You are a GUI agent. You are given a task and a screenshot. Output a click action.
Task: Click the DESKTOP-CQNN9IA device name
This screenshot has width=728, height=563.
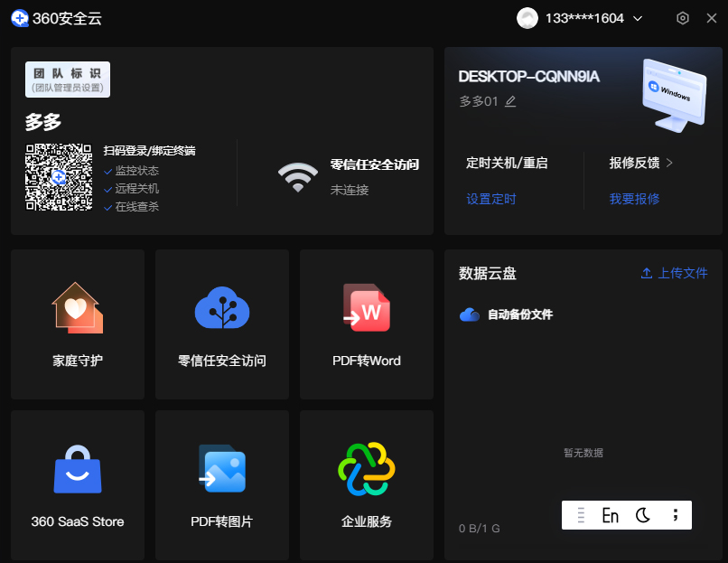point(528,76)
